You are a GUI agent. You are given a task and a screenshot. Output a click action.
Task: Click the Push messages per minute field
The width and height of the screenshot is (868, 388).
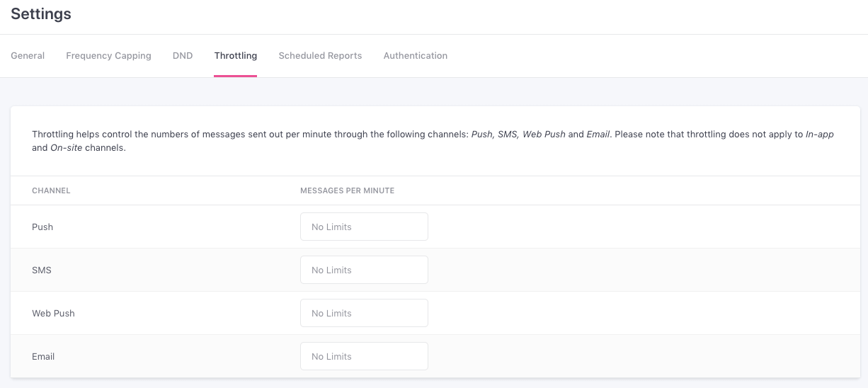coord(364,227)
